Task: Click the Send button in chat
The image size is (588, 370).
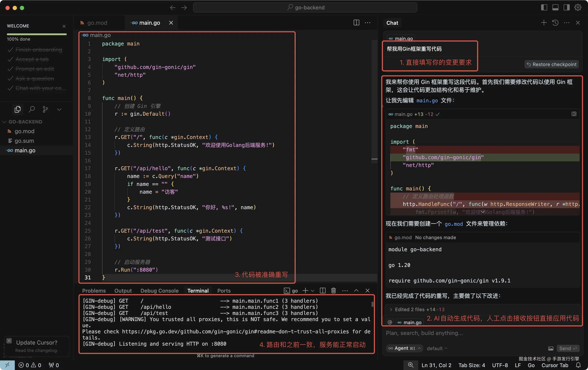Action: [x=568, y=348]
